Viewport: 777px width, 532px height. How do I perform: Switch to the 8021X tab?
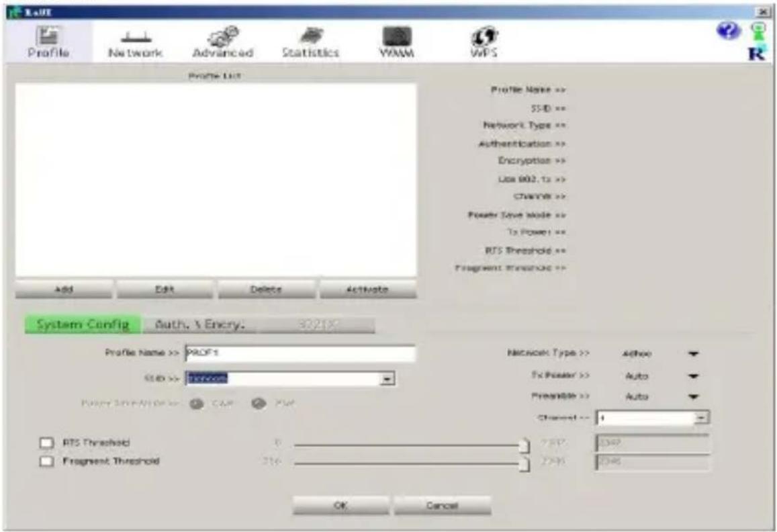pyautogui.click(x=318, y=324)
